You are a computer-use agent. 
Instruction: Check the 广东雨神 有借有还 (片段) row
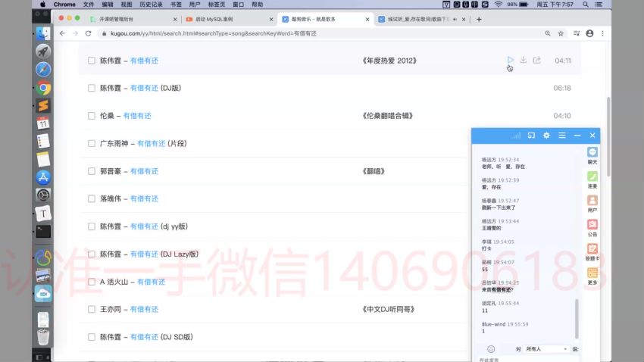click(x=92, y=143)
